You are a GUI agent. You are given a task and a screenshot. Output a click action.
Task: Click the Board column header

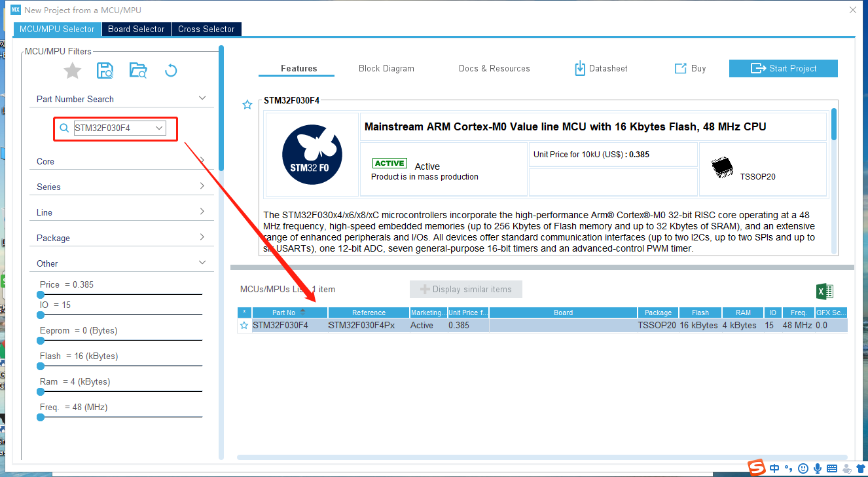[x=563, y=313]
